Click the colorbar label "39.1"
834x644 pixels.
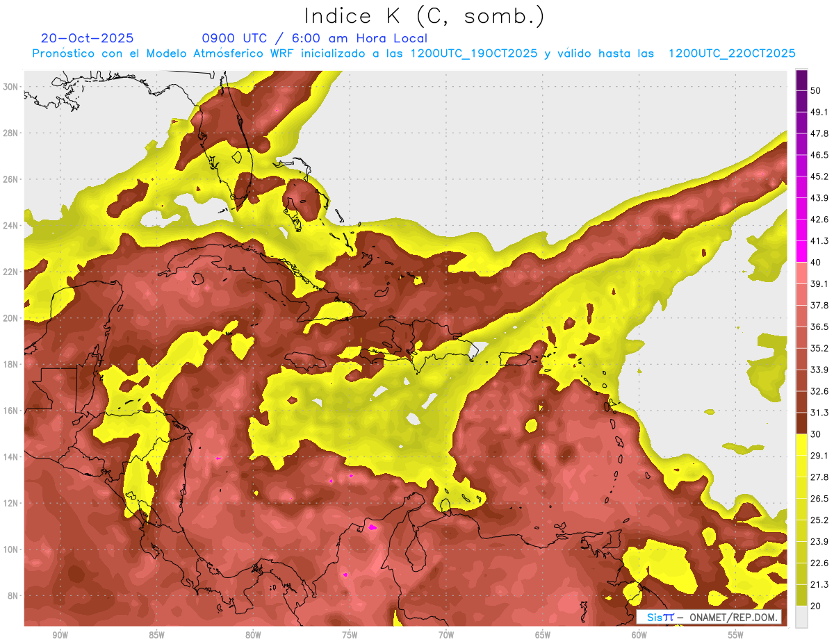coord(819,283)
